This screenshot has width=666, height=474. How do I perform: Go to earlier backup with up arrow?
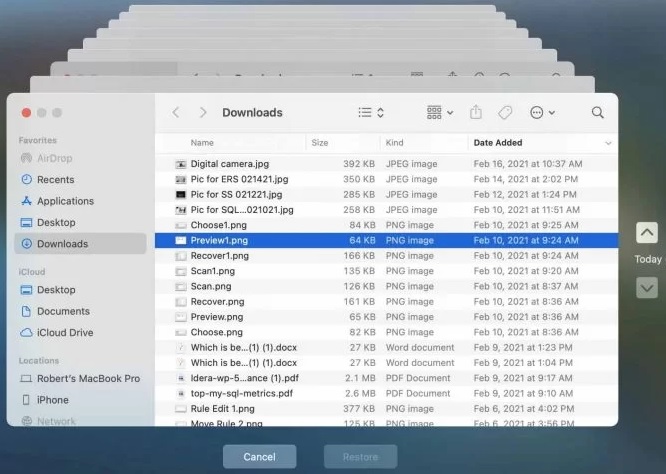(x=647, y=233)
